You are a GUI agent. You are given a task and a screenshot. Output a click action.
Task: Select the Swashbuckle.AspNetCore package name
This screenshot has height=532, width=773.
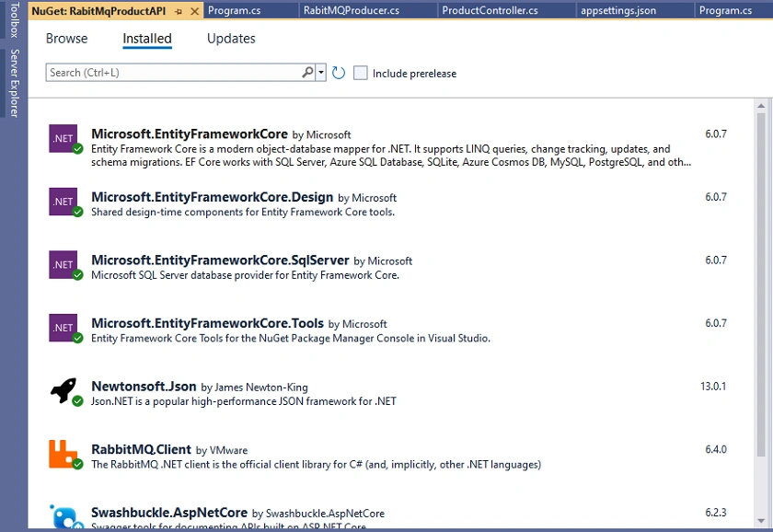pyautogui.click(x=169, y=513)
